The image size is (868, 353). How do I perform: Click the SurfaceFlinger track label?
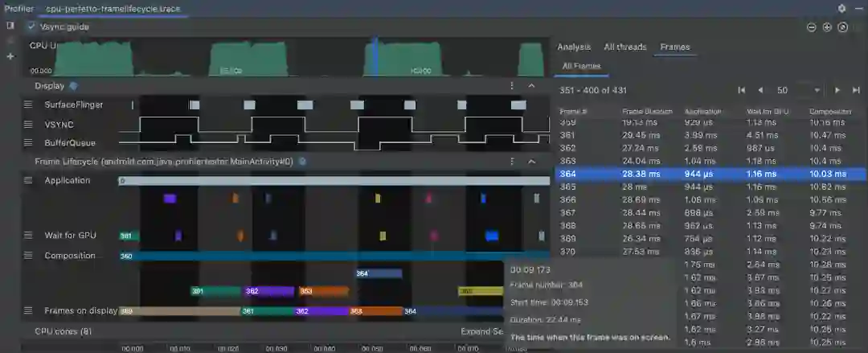(74, 105)
